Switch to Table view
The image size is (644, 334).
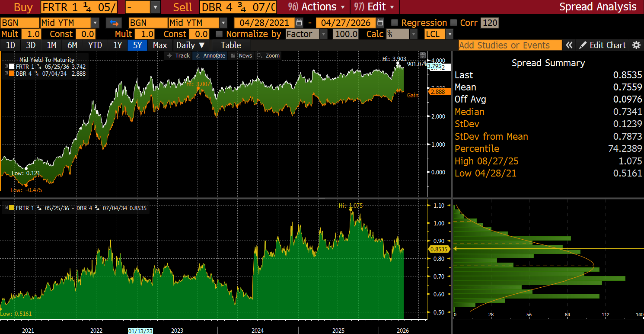pyautogui.click(x=231, y=45)
